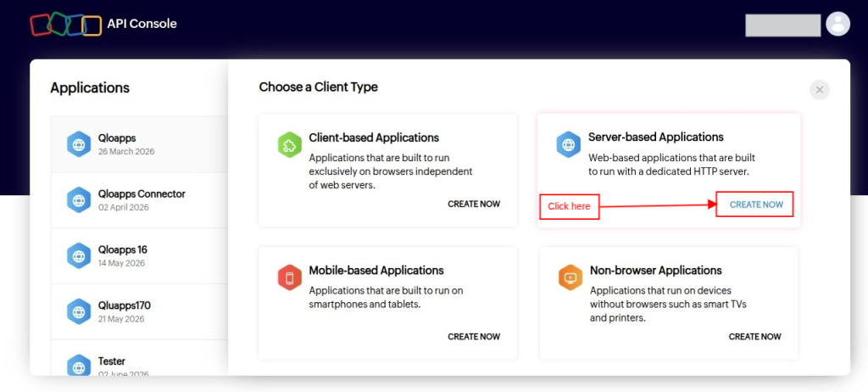This screenshot has height=392, width=868.
Task: Open the Qluapps170 application entry
Action: coord(140,311)
